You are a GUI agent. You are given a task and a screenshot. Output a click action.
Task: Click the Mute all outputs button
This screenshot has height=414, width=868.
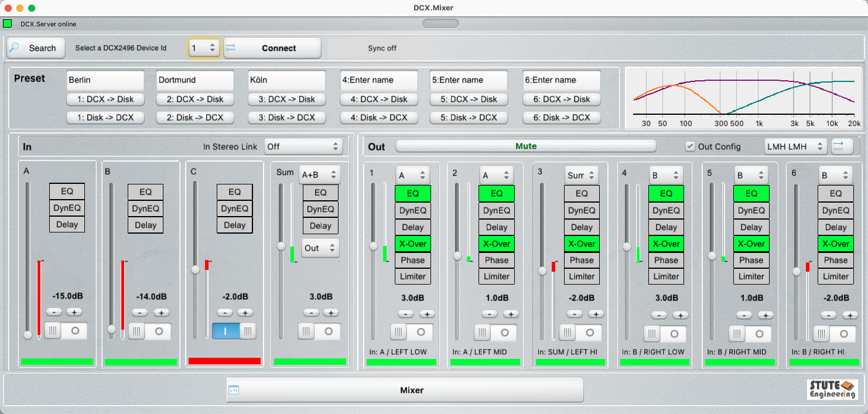[525, 146]
